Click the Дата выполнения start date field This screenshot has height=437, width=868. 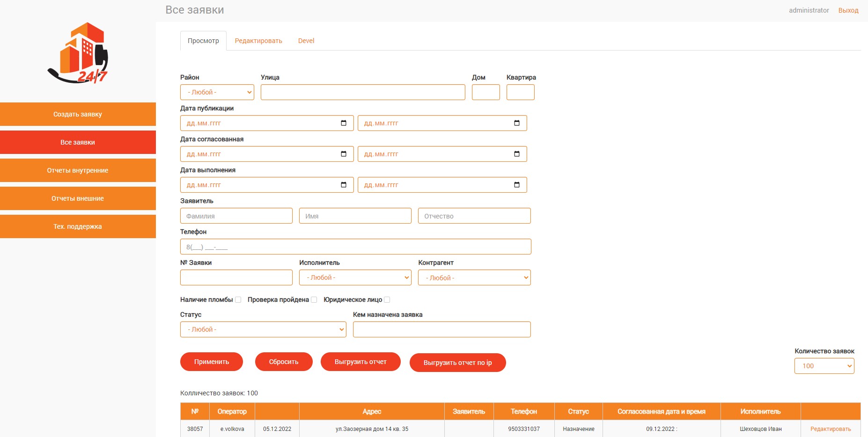(x=267, y=185)
